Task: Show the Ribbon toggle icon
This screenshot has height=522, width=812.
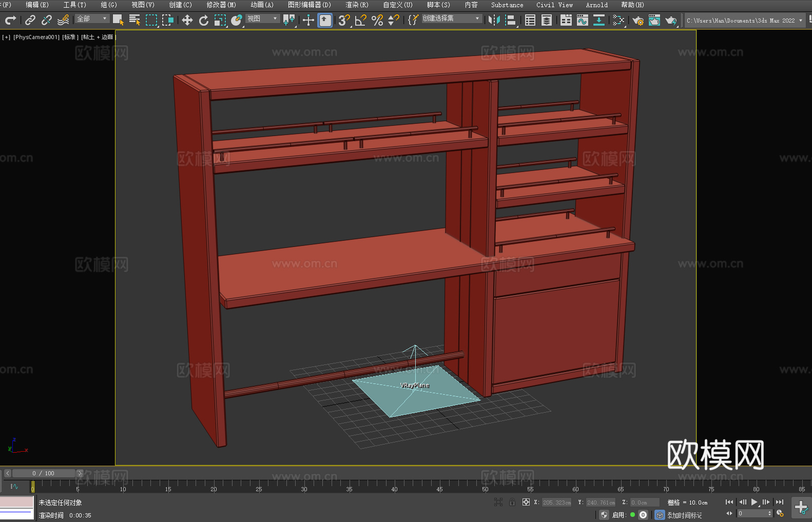Action: [x=566, y=20]
